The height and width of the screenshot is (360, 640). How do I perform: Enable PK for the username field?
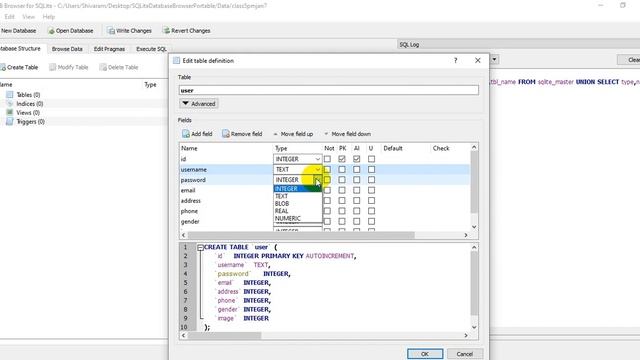[x=342, y=169]
